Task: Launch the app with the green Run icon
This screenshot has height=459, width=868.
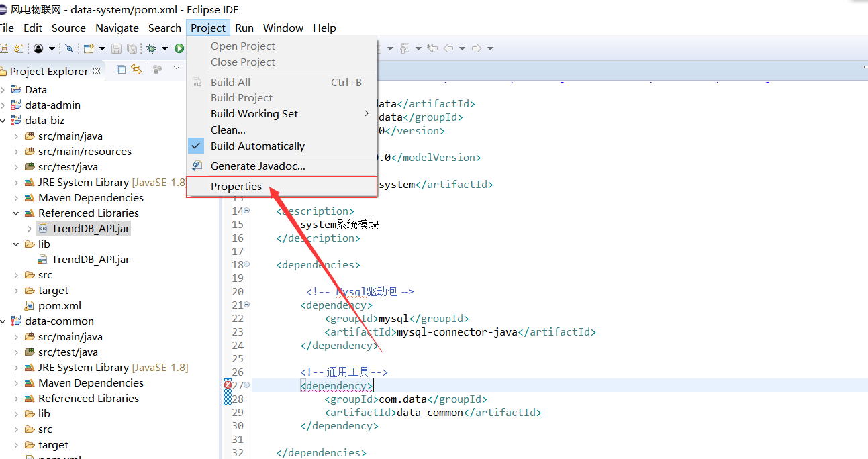Action: tap(179, 48)
